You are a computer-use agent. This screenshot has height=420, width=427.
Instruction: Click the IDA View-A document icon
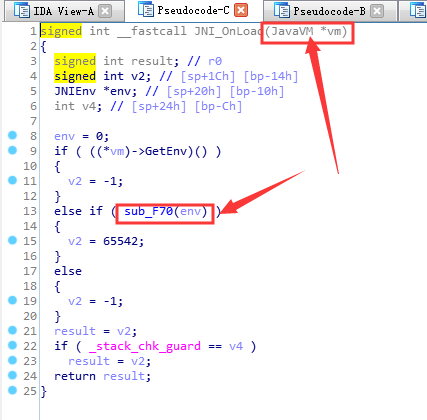pyautogui.click(x=22, y=11)
